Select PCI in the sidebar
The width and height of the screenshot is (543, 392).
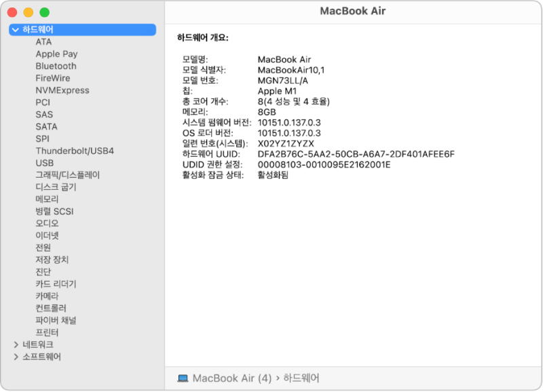click(43, 102)
